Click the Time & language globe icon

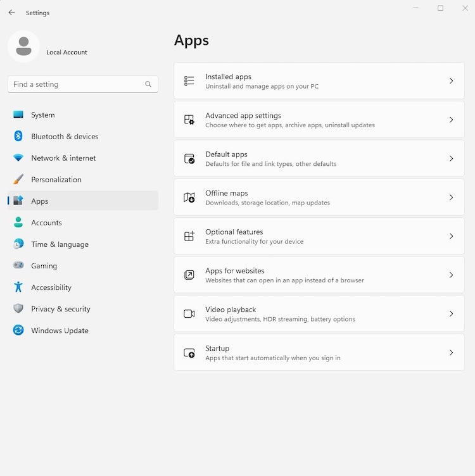click(18, 244)
